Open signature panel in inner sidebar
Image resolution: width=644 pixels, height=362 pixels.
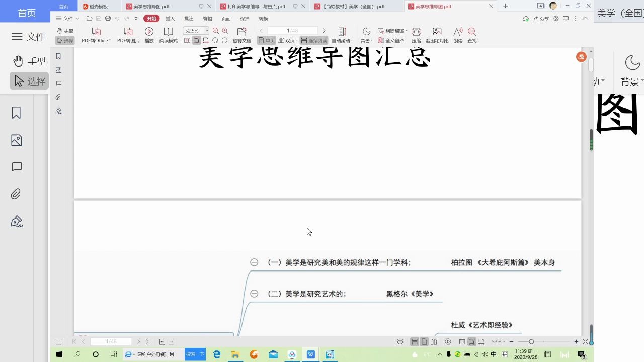(x=58, y=111)
